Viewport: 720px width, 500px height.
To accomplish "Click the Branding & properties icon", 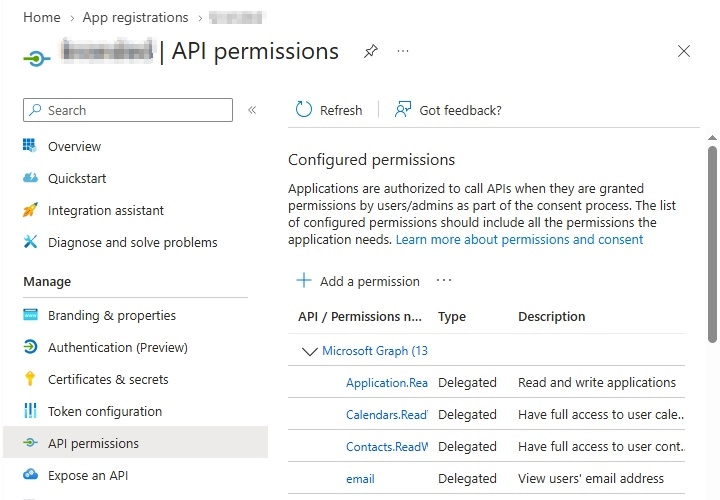I will 30,315.
